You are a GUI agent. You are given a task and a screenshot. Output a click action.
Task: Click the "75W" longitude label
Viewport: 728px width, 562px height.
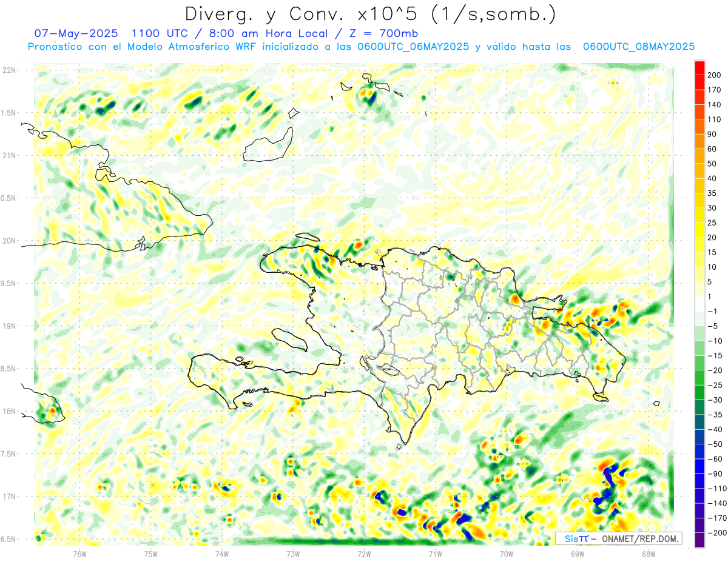pos(150,553)
